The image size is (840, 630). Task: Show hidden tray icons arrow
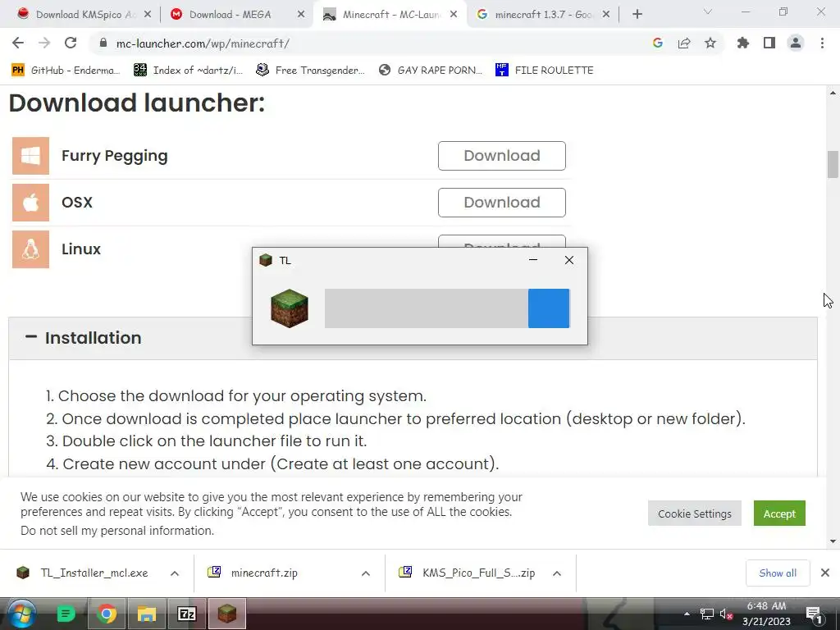687,614
